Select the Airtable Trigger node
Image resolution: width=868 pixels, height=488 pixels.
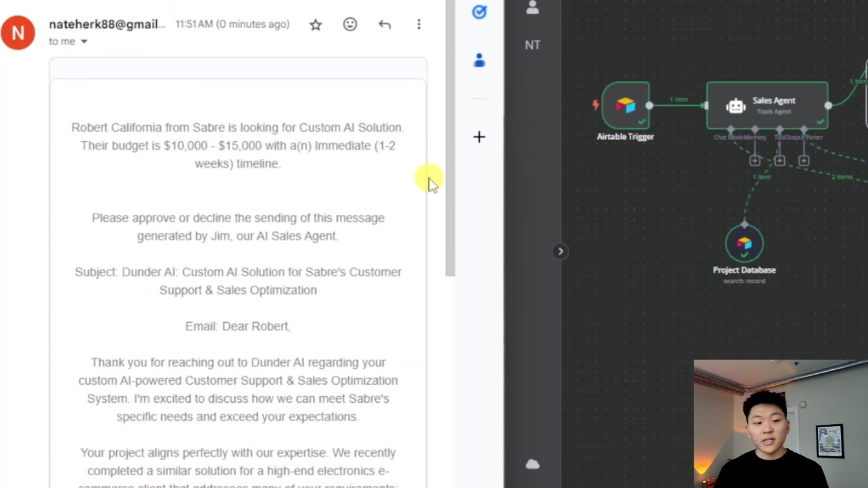(x=625, y=105)
